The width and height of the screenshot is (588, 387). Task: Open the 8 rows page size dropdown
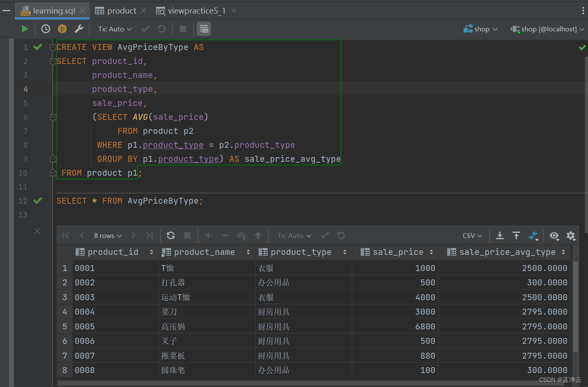[x=108, y=235]
